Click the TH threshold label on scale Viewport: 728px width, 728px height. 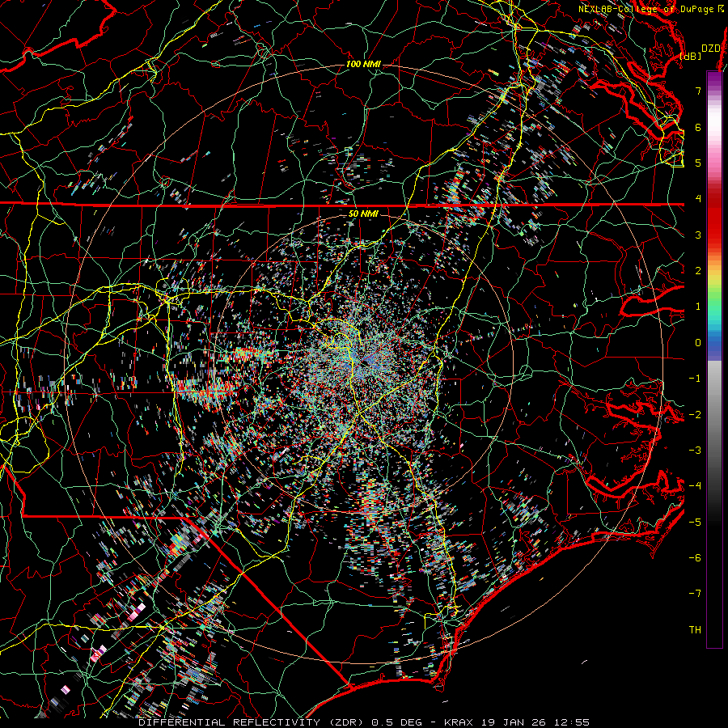(695, 630)
